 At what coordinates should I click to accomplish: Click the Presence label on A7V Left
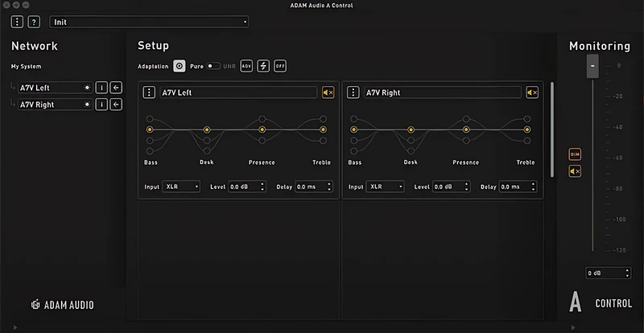point(262,162)
